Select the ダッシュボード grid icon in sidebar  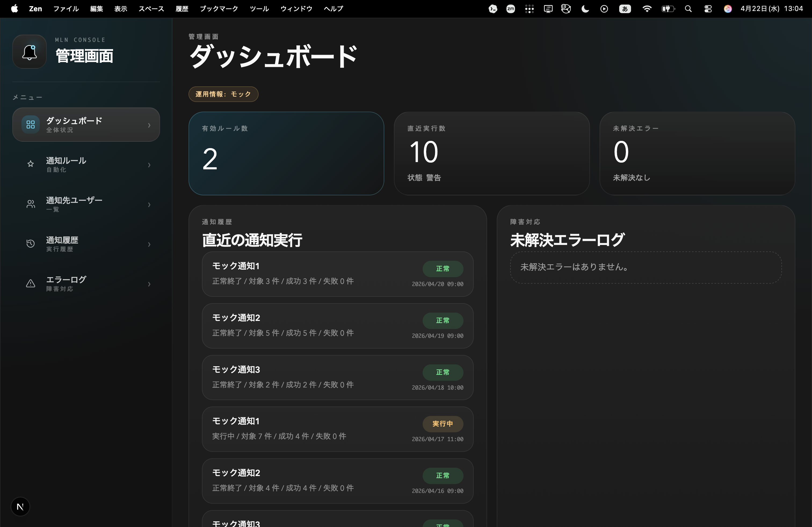(x=30, y=125)
